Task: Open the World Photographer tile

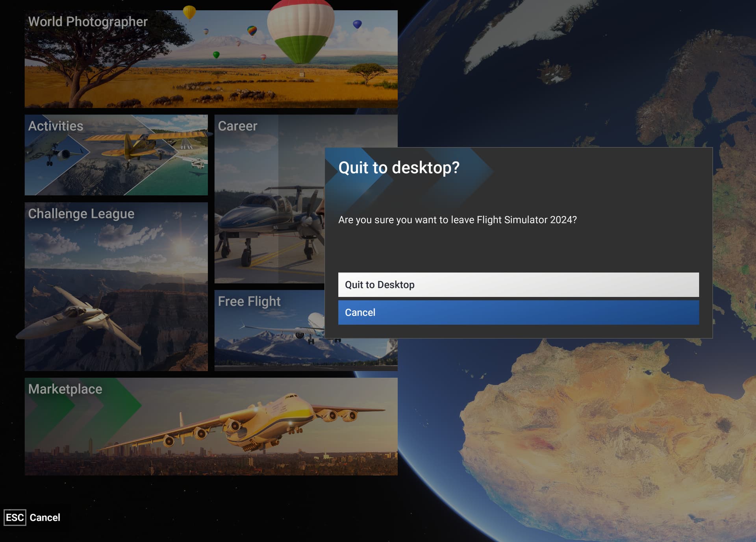Action: [x=211, y=59]
